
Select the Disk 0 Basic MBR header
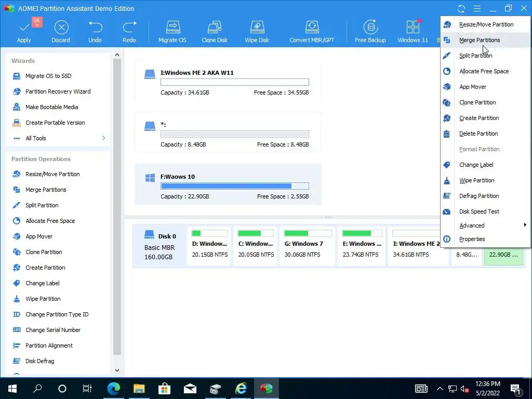coord(160,246)
